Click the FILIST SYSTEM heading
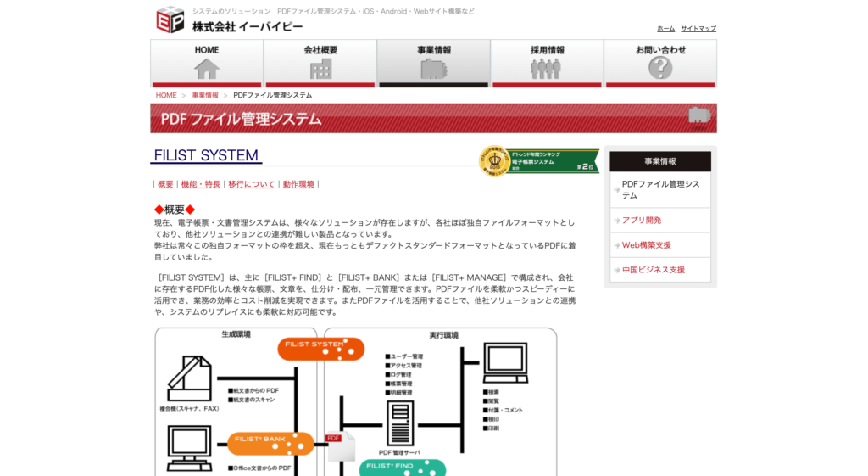This screenshot has height=476, width=868. coord(206,155)
